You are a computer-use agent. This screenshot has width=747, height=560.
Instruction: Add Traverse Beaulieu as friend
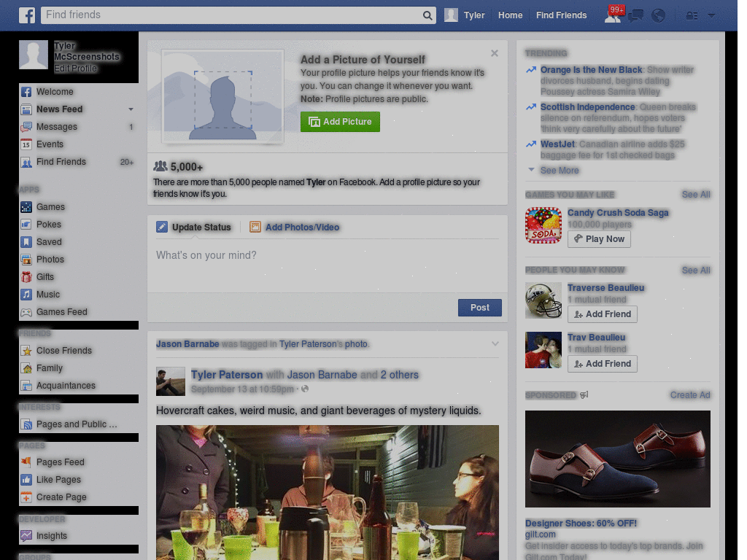602,314
